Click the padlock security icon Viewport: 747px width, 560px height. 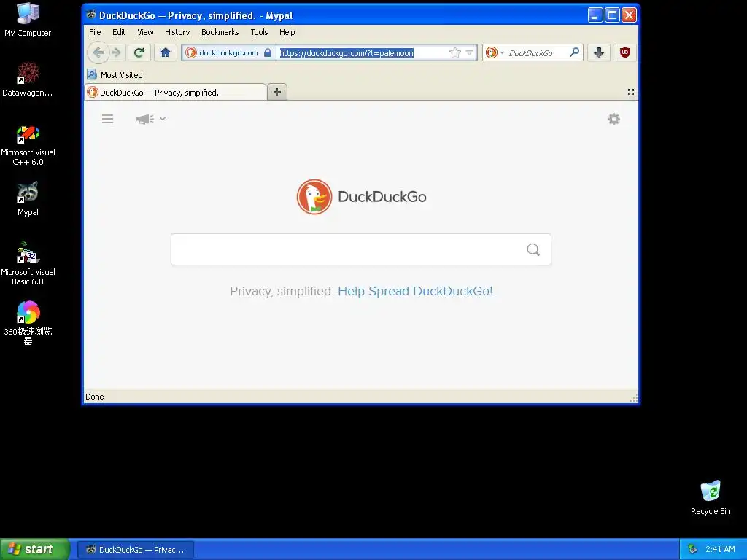click(268, 52)
